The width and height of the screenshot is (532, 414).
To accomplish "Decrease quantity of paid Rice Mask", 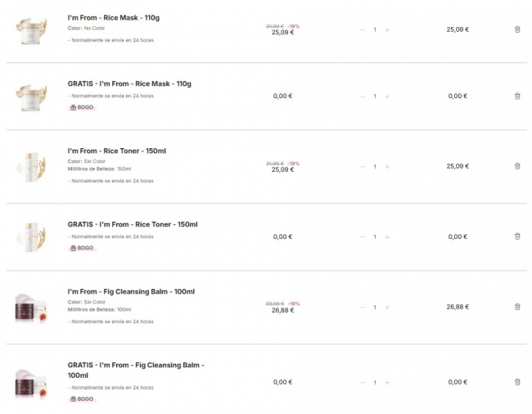I will (363, 29).
